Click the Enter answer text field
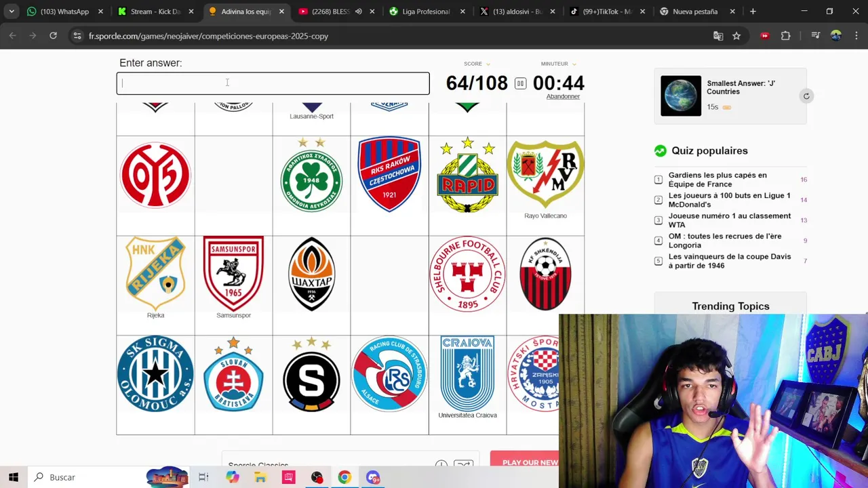The width and height of the screenshot is (868, 488). click(273, 83)
